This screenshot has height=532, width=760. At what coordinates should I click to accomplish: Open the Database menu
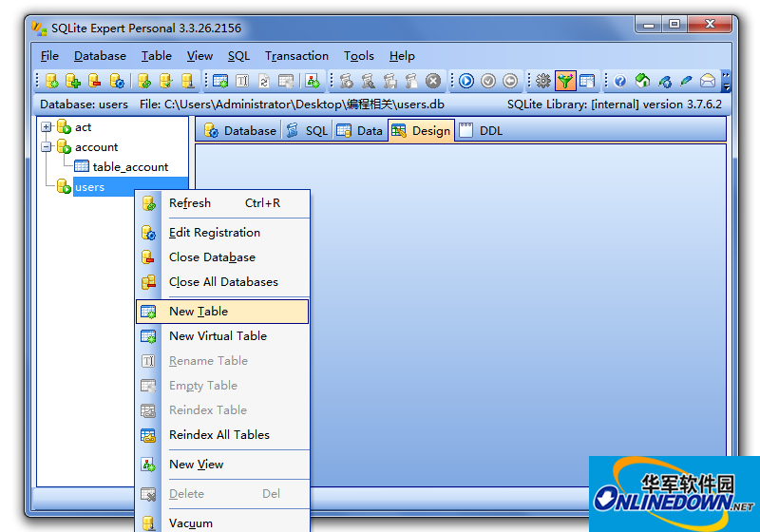(100, 56)
